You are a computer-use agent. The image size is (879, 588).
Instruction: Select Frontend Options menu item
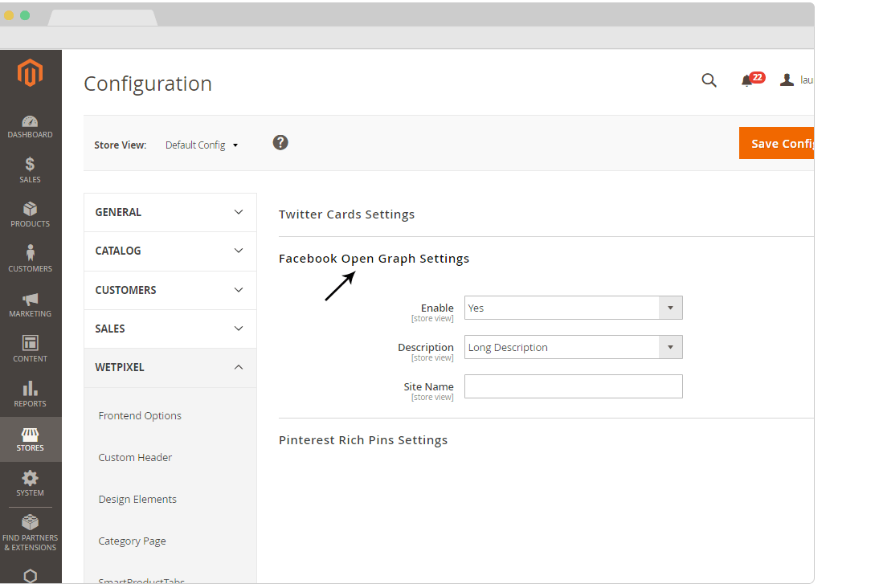click(140, 416)
